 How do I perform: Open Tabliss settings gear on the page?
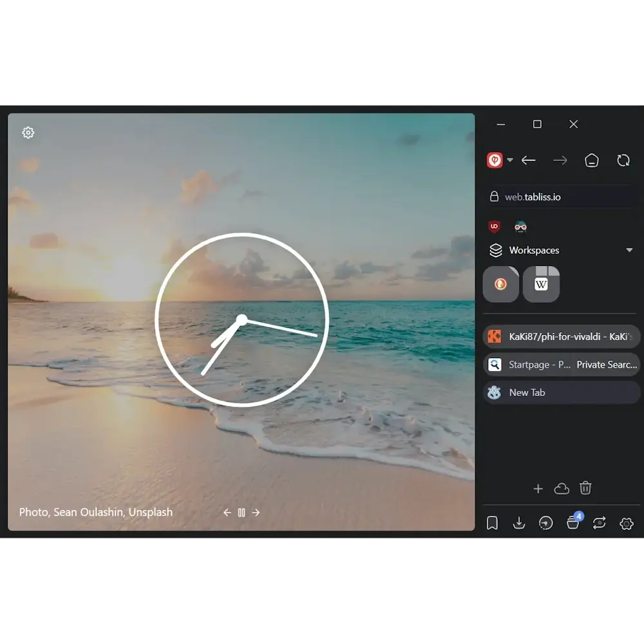pyautogui.click(x=28, y=133)
